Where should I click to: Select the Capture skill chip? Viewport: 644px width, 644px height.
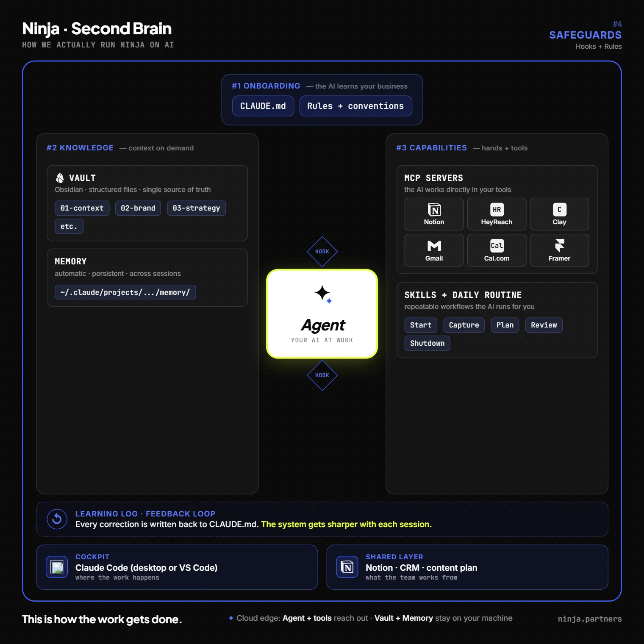click(x=464, y=325)
